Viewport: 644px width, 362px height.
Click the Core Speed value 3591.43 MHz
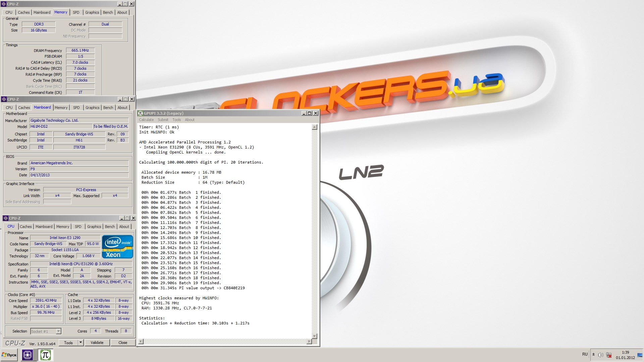click(x=46, y=300)
